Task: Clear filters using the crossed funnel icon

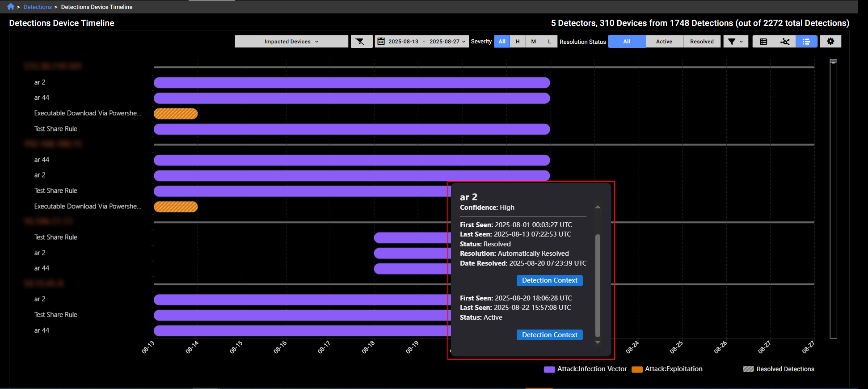Action: [x=360, y=42]
